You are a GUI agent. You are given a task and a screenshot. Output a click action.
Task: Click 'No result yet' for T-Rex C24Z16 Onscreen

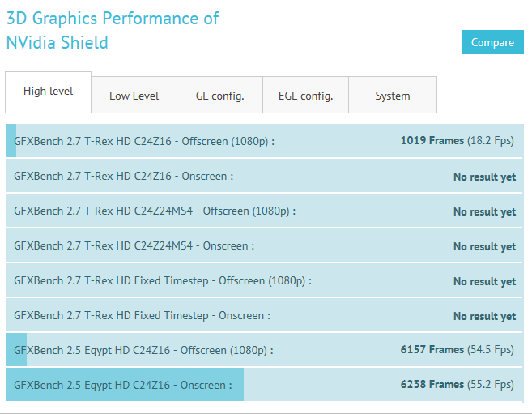pyautogui.click(x=485, y=177)
